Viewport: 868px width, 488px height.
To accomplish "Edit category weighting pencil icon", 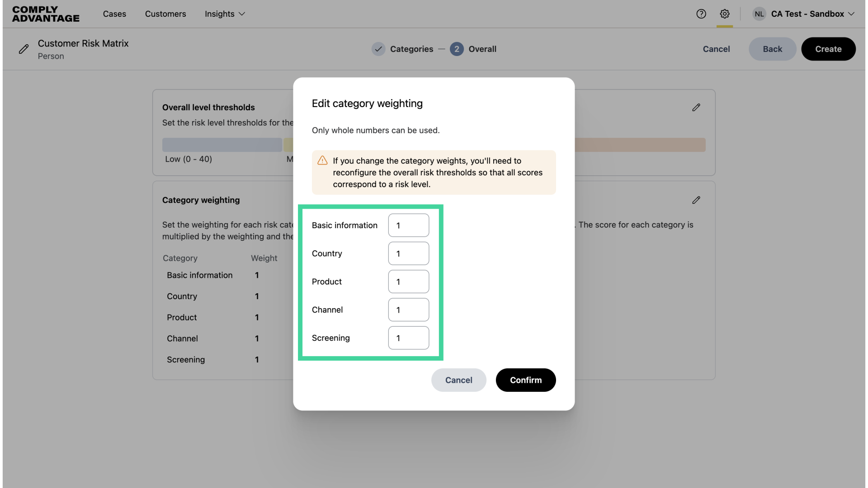I will [x=696, y=200].
